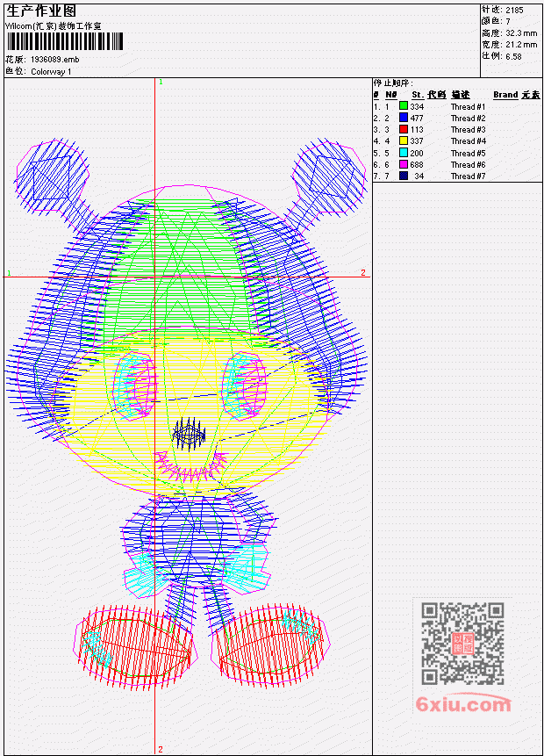Screen dimensions: 544x756
Task: Click thread code 200
Action: pos(417,154)
